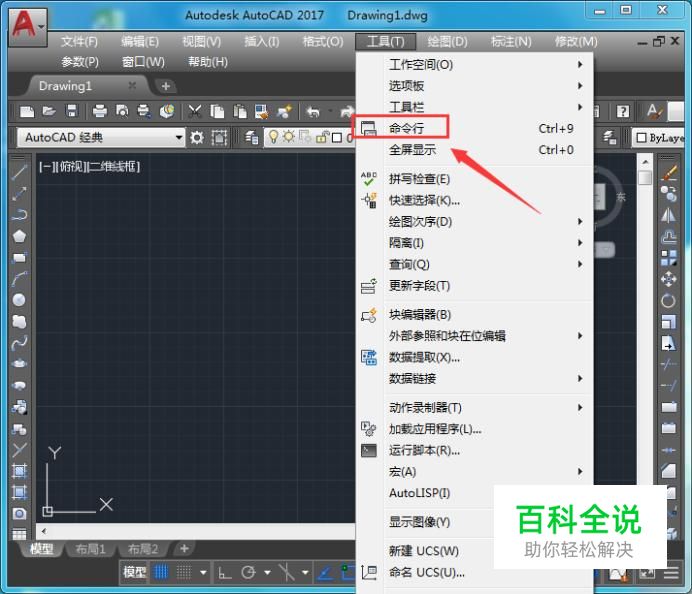The width and height of the screenshot is (692, 594).
Task: Select the Line draw tool
Action: tap(19, 172)
